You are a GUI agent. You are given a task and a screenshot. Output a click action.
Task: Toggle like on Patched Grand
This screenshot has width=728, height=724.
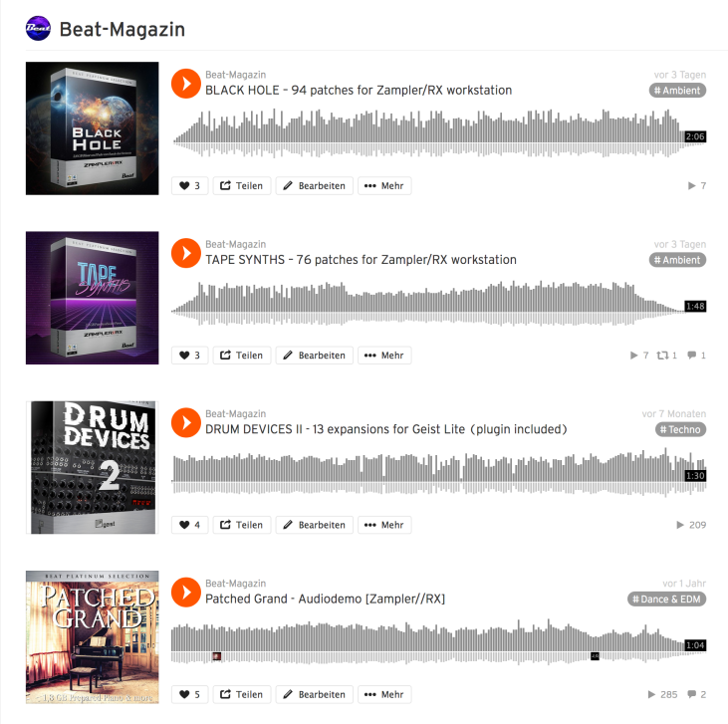pos(189,694)
